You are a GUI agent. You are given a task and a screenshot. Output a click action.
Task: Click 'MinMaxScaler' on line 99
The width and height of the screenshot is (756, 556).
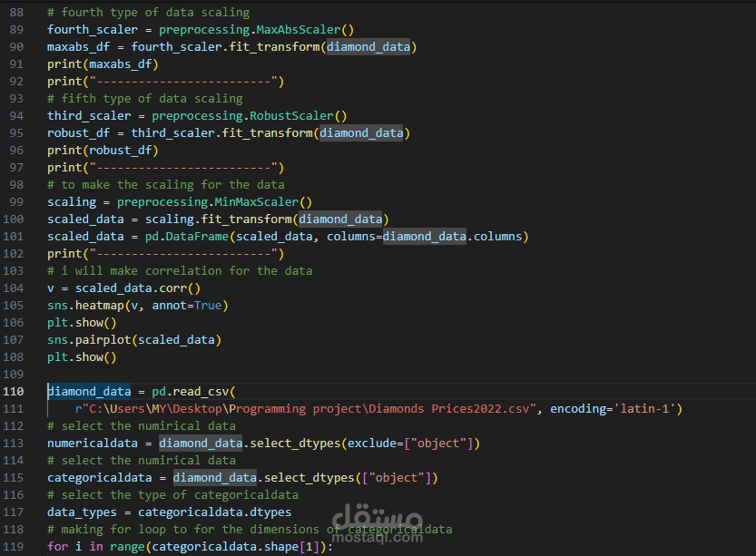[x=257, y=202]
